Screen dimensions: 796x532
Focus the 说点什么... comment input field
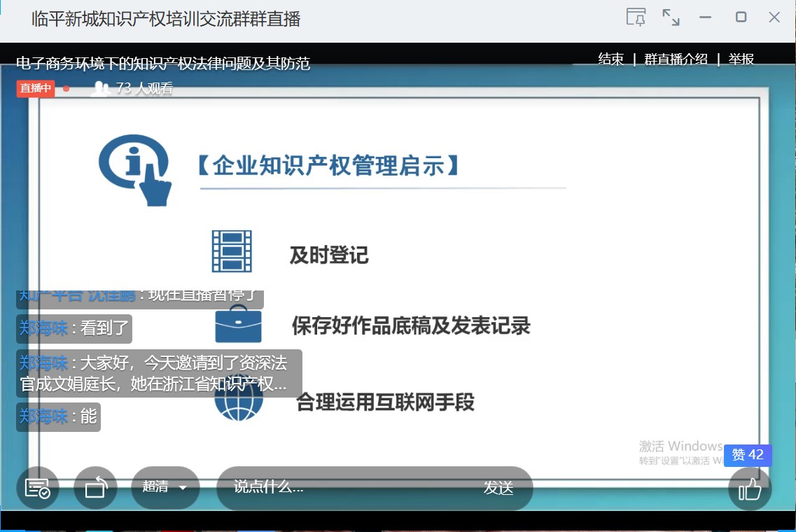point(350,487)
